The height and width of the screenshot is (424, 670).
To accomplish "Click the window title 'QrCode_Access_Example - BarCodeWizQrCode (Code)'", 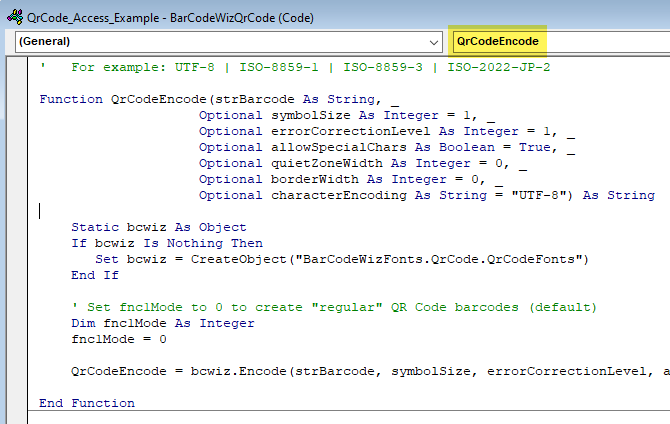I will coord(170,18).
